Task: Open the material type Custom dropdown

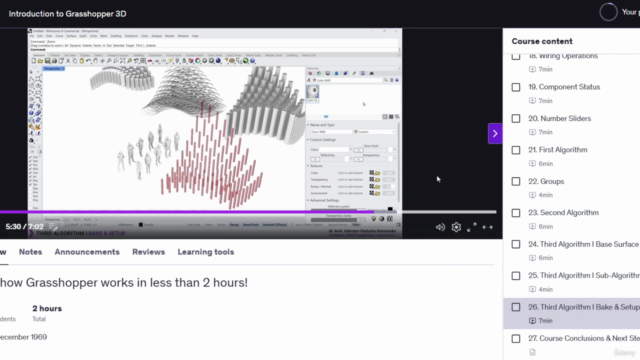Action: (x=374, y=132)
